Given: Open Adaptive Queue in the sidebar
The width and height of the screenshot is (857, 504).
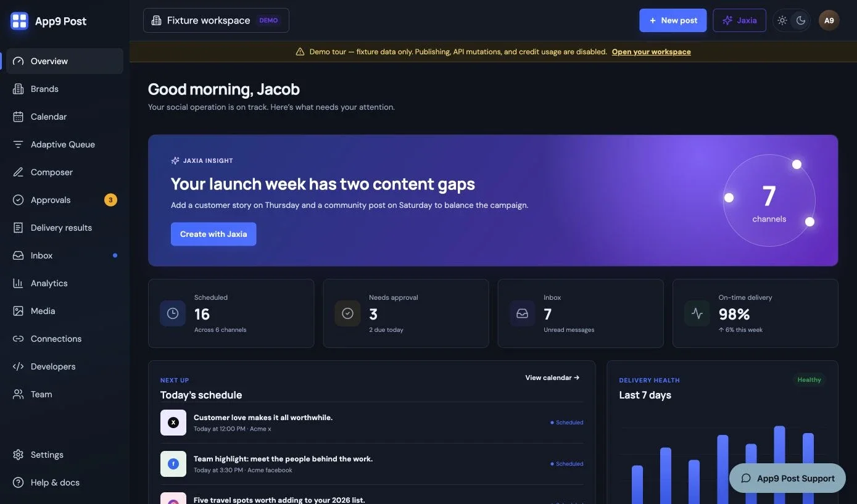Looking at the screenshot, I should coord(65,144).
